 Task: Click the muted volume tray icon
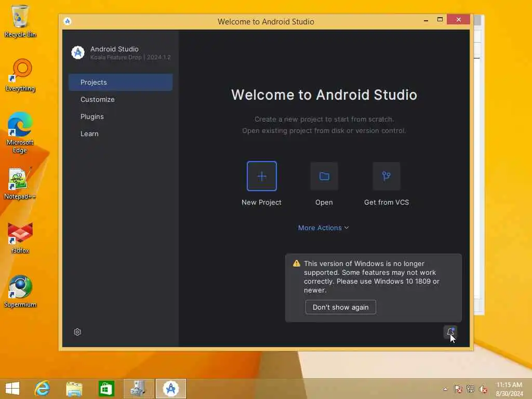[x=483, y=389]
